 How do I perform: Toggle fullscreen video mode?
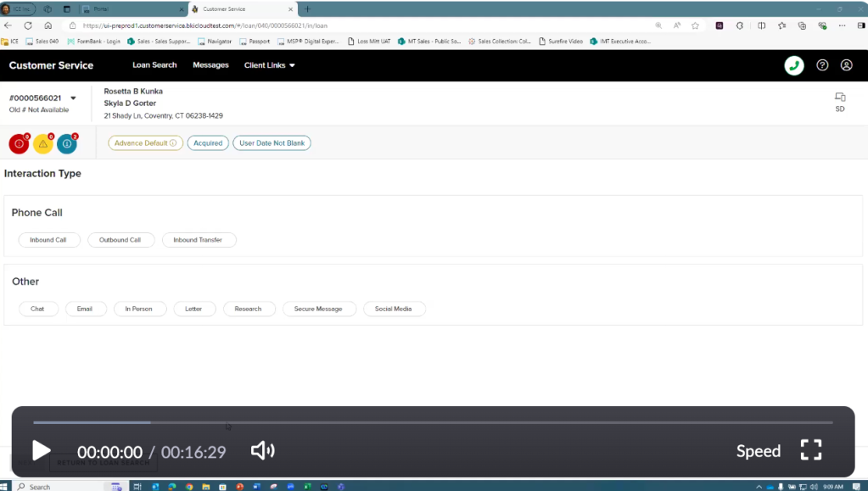810,450
